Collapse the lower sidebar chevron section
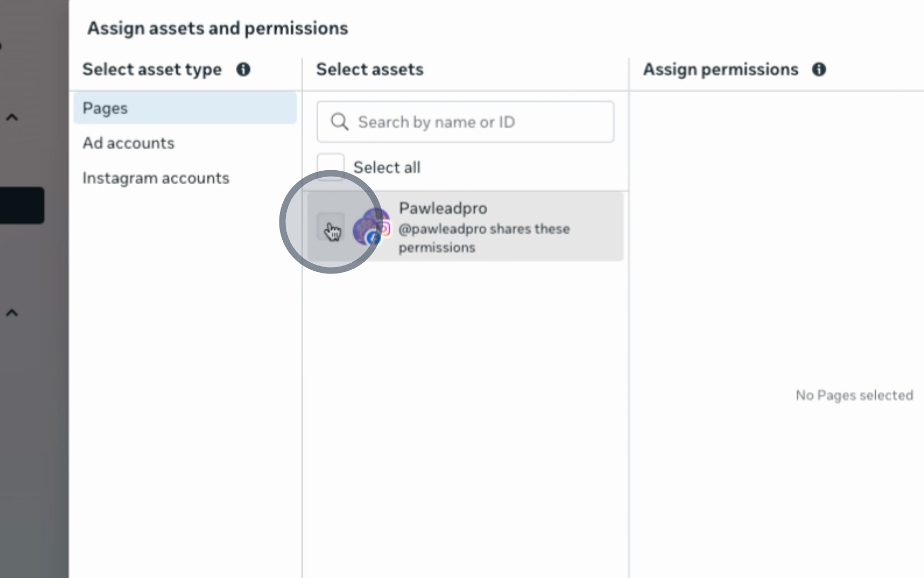Screen dimensions: 924x578 pos(12,313)
